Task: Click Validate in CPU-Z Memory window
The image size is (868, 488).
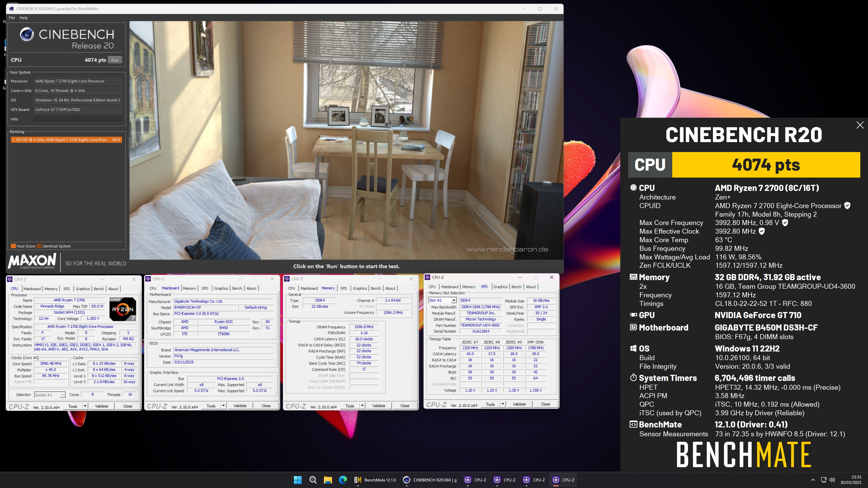Action: [x=378, y=406]
